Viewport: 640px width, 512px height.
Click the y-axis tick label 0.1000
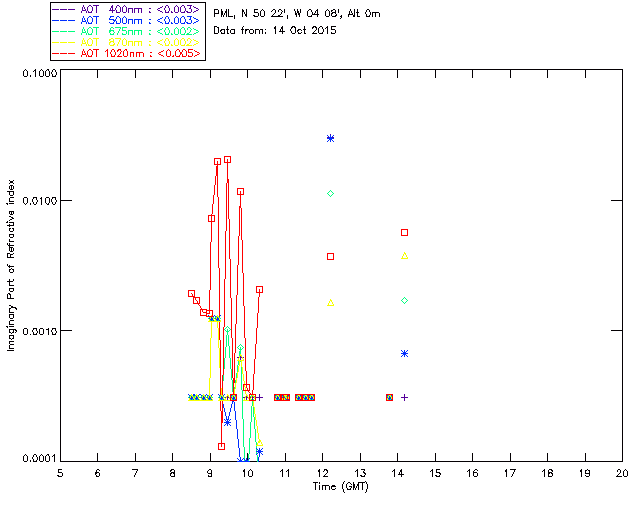point(39,73)
